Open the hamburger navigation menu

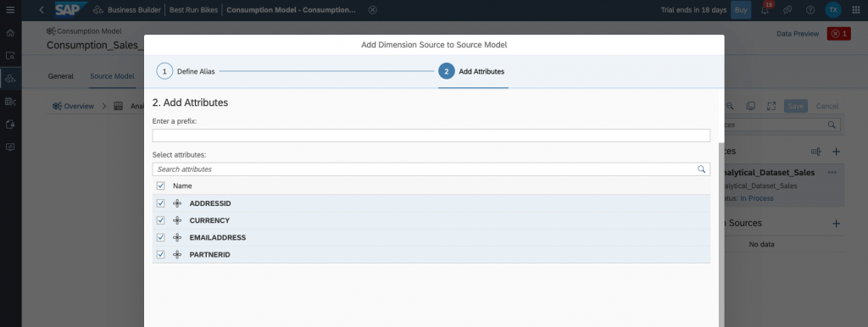tap(10, 10)
